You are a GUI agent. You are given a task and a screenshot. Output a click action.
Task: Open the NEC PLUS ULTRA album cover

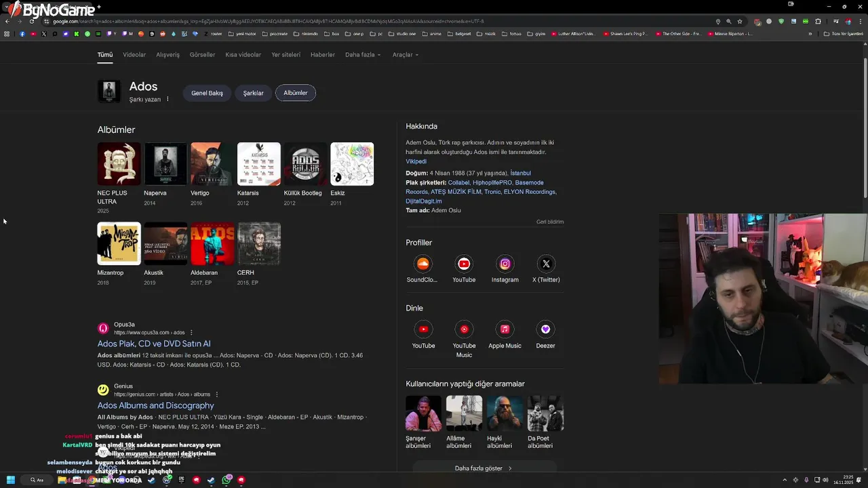tap(119, 164)
